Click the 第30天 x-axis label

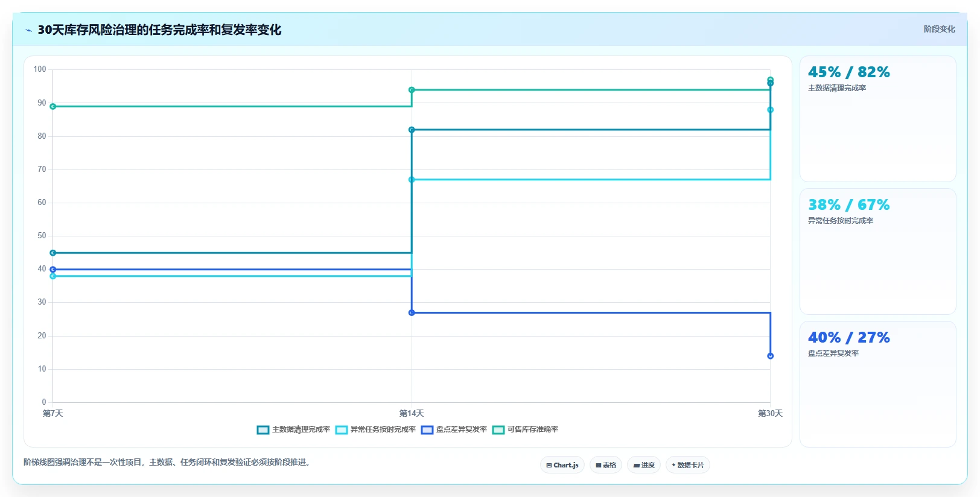(771, 413)
